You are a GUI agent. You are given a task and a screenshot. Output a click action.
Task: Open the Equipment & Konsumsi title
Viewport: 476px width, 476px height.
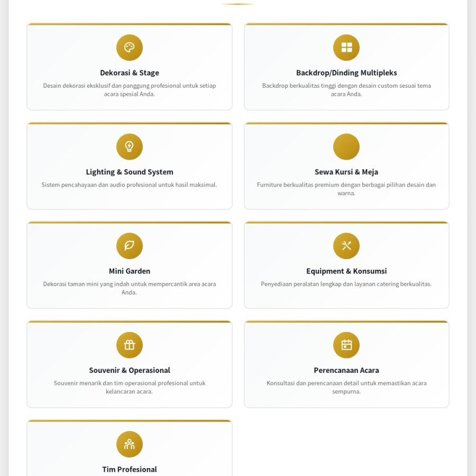[346, 271]
